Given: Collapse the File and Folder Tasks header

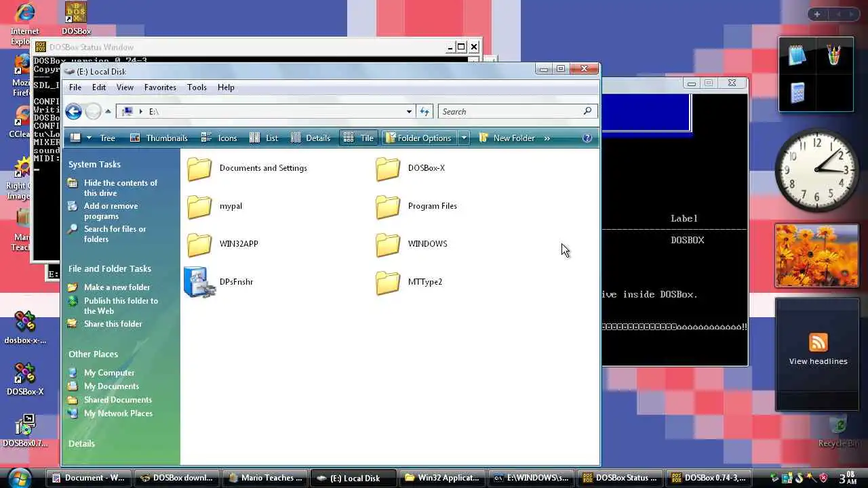Looking at the screenshot, I should pos(109,268).
